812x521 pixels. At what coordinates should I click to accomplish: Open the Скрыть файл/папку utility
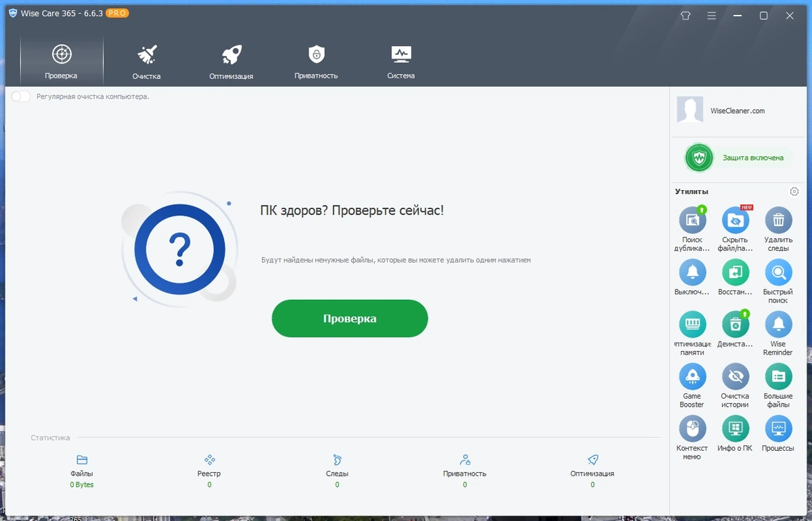[736, 220]
